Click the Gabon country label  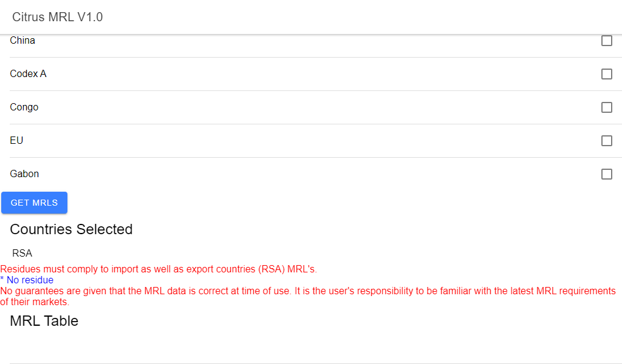coord(24,174)
